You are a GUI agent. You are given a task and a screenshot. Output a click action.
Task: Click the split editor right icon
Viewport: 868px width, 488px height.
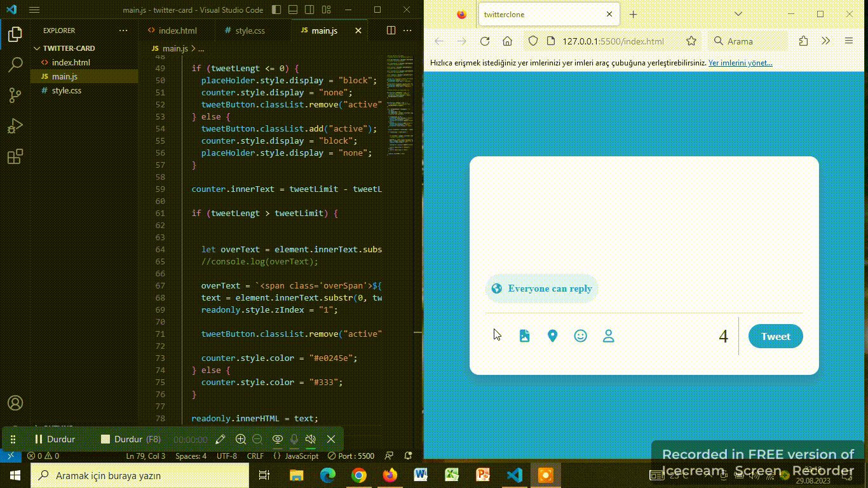click(391, 30)
